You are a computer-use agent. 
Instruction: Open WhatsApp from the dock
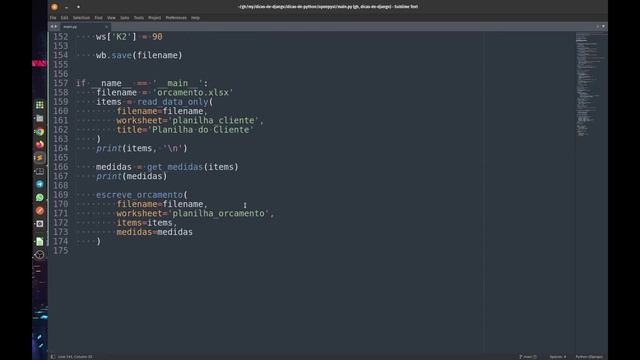tap(40, 197)
